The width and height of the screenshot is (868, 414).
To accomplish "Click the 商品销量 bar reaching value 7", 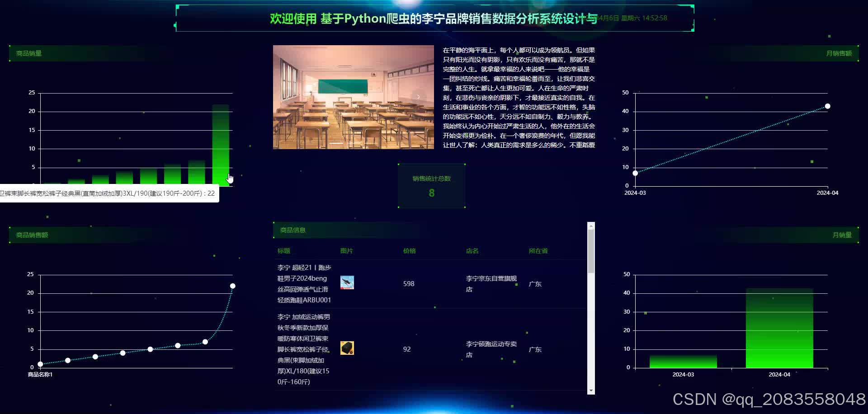I will [x=197, y=173].
